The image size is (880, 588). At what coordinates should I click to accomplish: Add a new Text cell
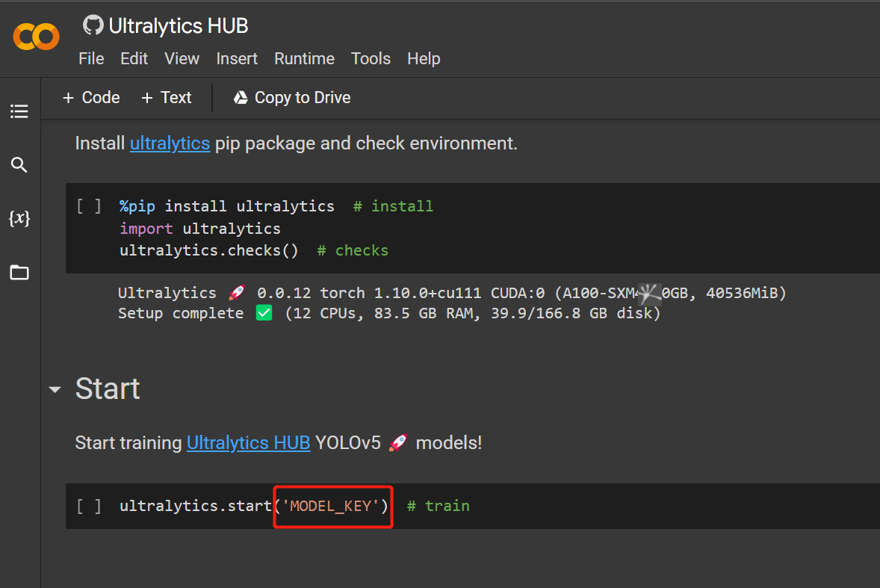click(x=166, y=98)
